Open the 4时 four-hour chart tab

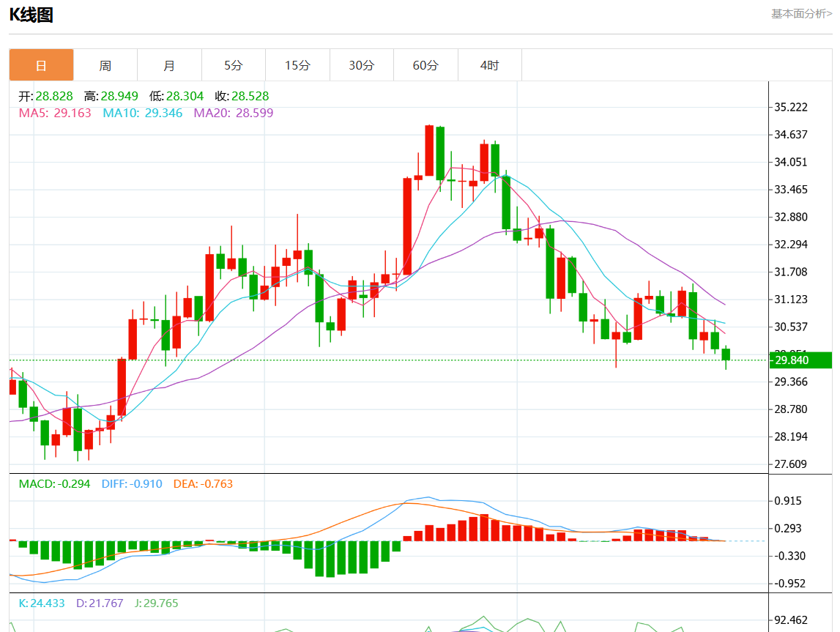click(x=489, y=65)
